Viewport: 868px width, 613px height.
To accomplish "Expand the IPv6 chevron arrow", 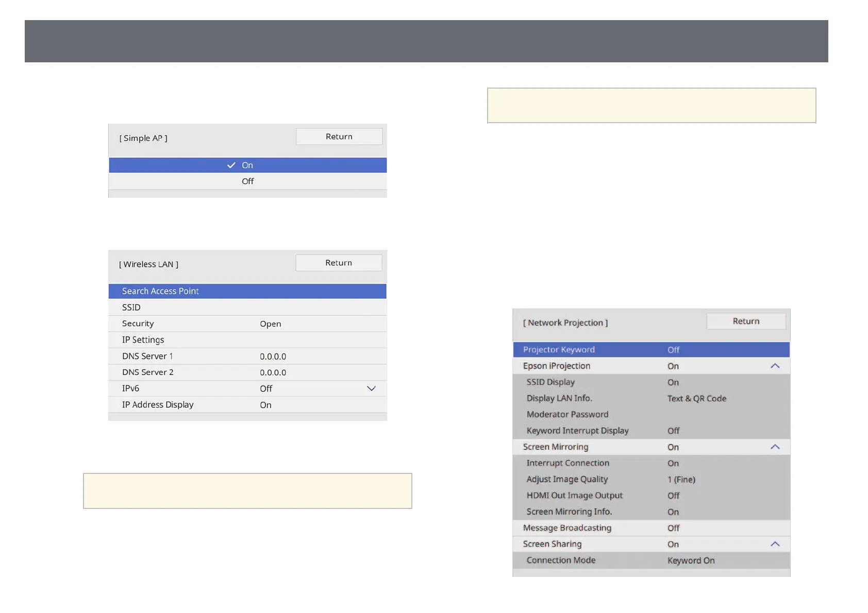I will [x=371, y=388].
